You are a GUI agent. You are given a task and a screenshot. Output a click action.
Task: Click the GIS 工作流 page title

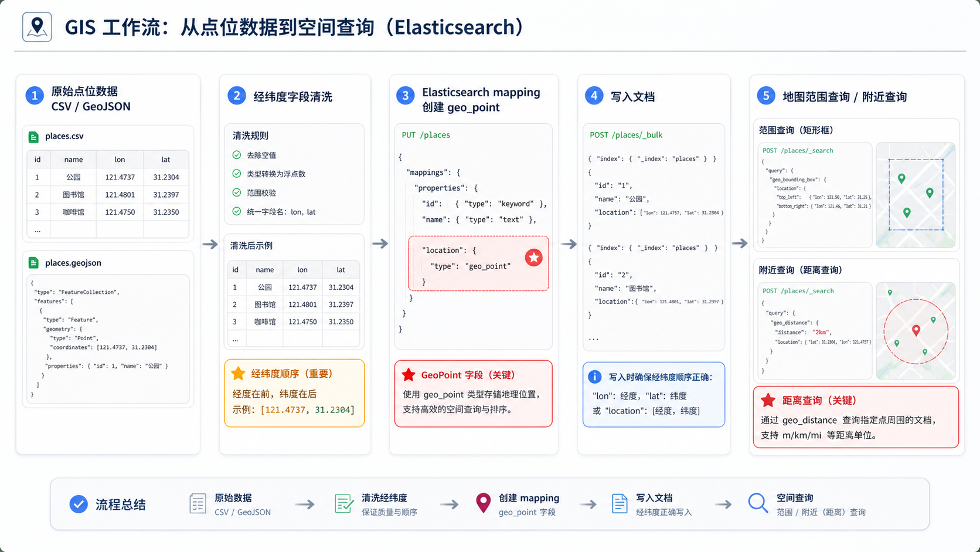click(x=294, y=28)
